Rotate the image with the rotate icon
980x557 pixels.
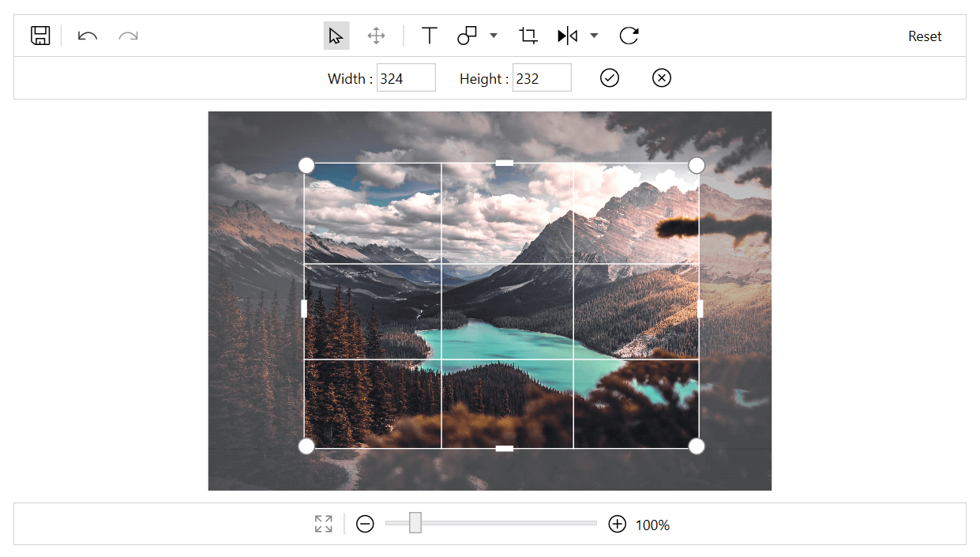(x=629, y=36)
